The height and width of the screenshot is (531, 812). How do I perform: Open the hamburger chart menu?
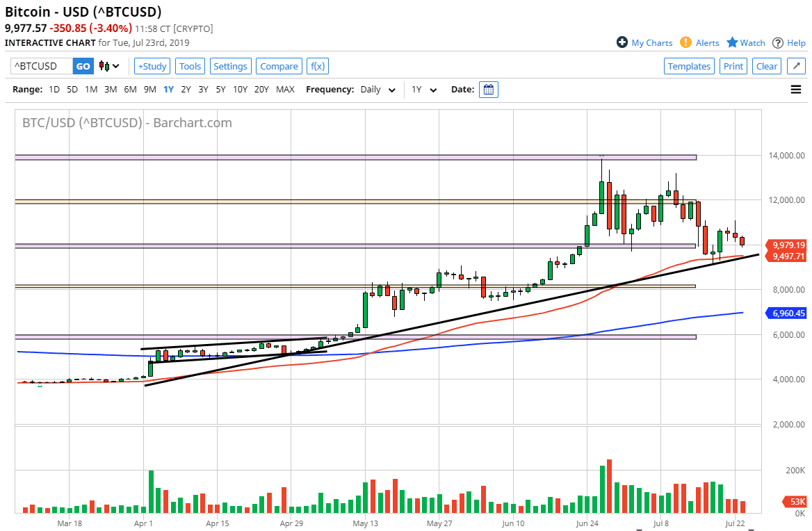point(796,89)
